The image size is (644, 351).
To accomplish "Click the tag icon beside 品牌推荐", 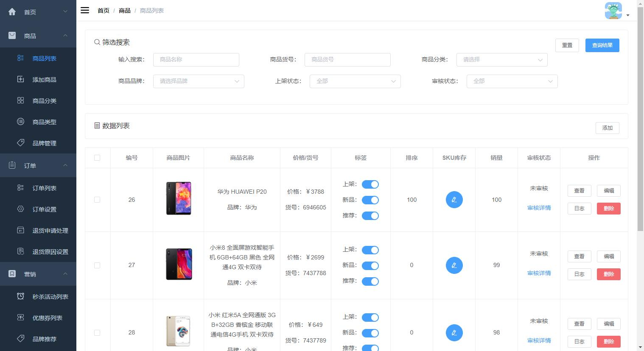I will pyautogui.click(x=20, y=339).
